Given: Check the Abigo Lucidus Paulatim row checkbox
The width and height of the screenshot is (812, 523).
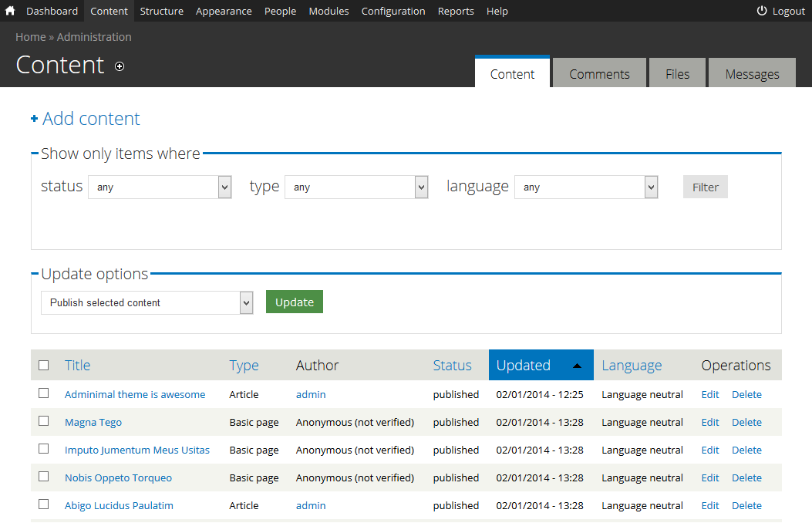Looking at the screenshot, I should point(44,504).
